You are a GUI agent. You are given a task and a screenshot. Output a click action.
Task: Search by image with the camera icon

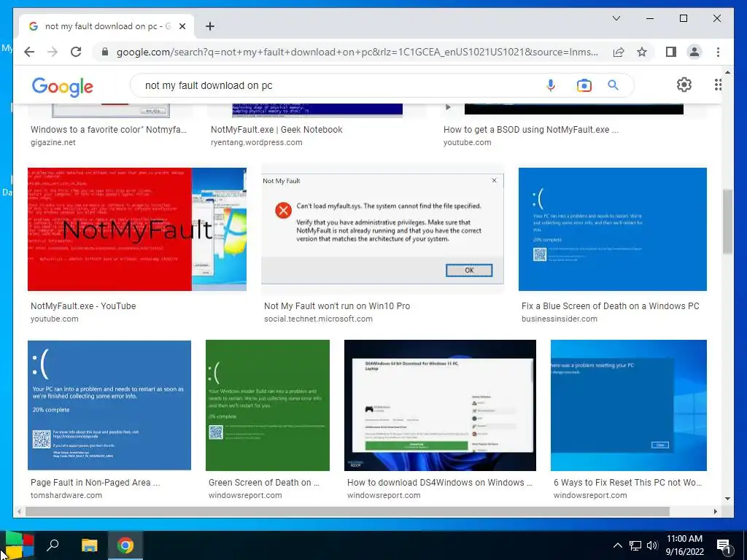(584, 85)
